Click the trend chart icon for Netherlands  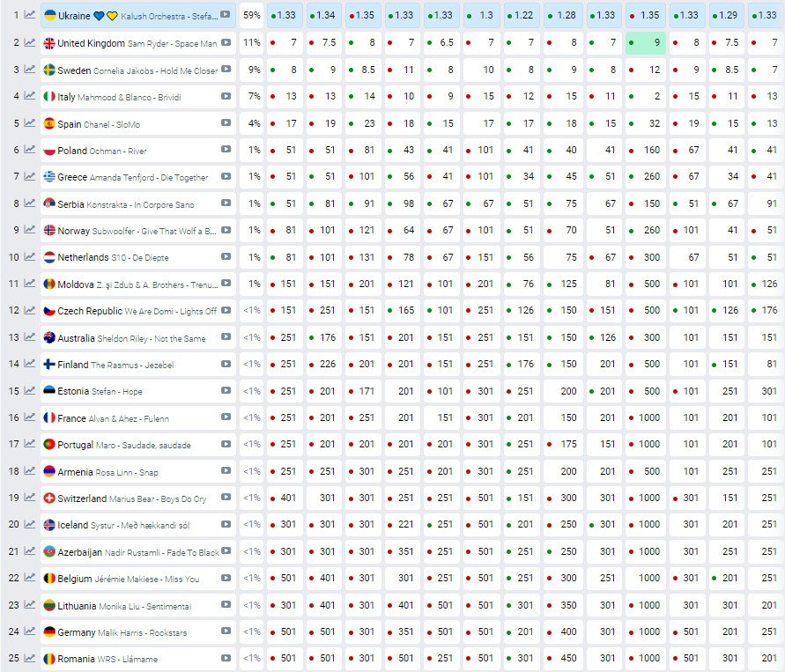[x=30, y=256]
